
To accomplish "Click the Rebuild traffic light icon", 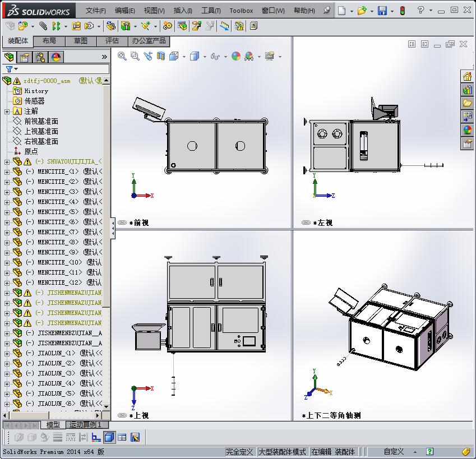I will 403,11.
